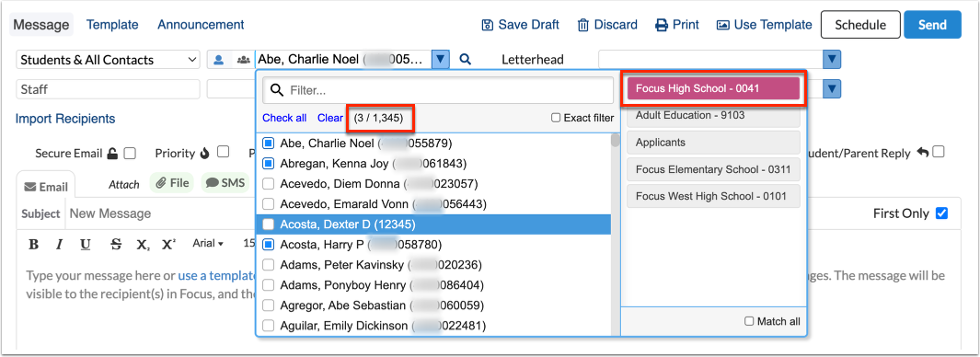Switch to the Template tab
The height and width of the screenshot is (357, 980).
(x=112, y=25)
